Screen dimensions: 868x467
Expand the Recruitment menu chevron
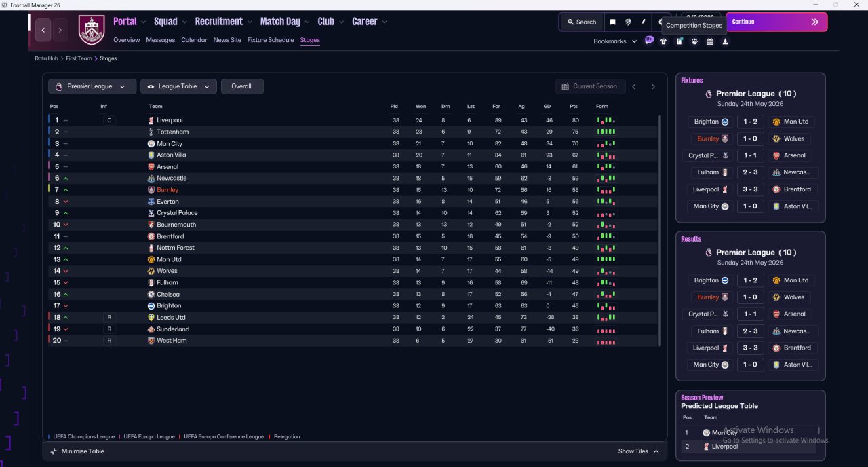coord(250,22)
